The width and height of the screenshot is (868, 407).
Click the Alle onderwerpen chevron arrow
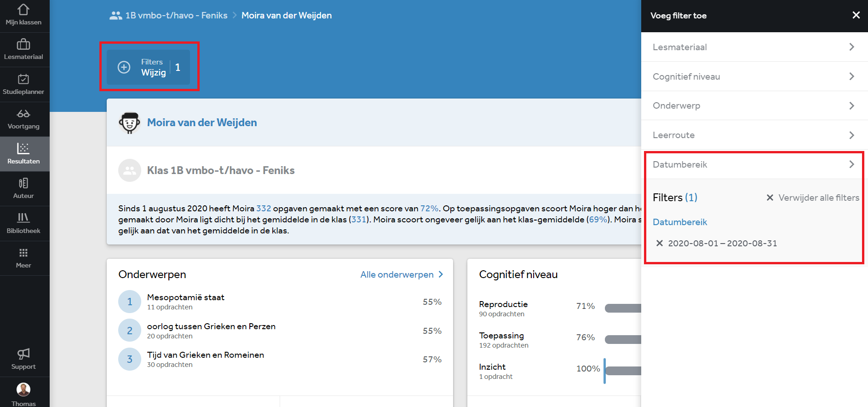click(441, 274)
